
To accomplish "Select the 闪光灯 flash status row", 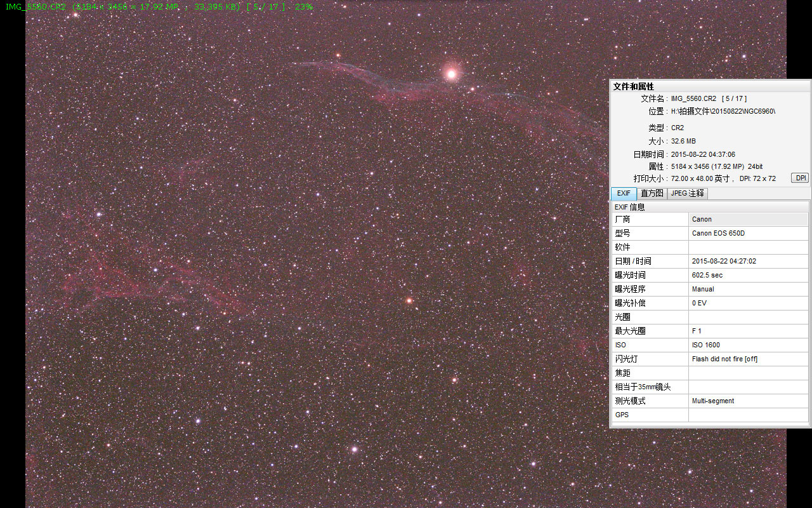I will click(709, 359).
